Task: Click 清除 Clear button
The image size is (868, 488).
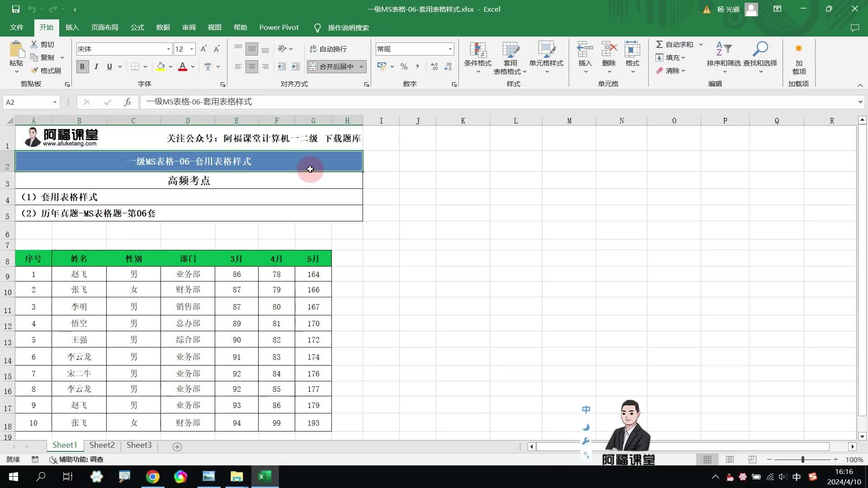Action: [x=670, y=70]
